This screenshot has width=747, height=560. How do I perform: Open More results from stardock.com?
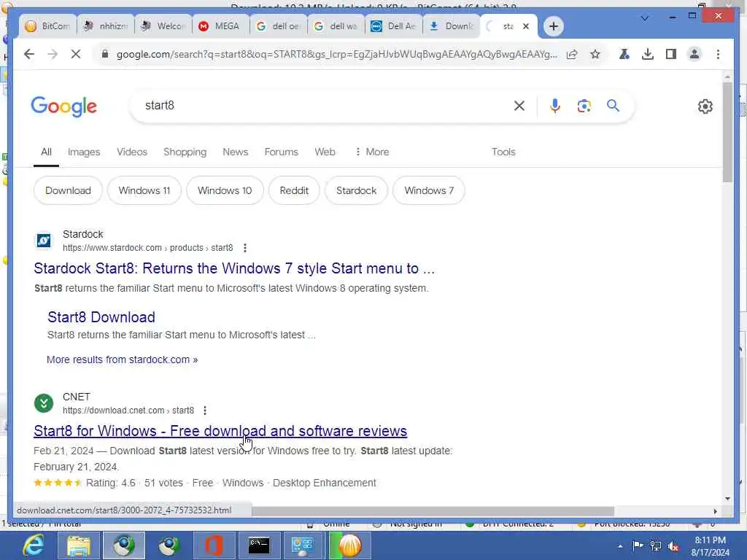pos(122,359)
